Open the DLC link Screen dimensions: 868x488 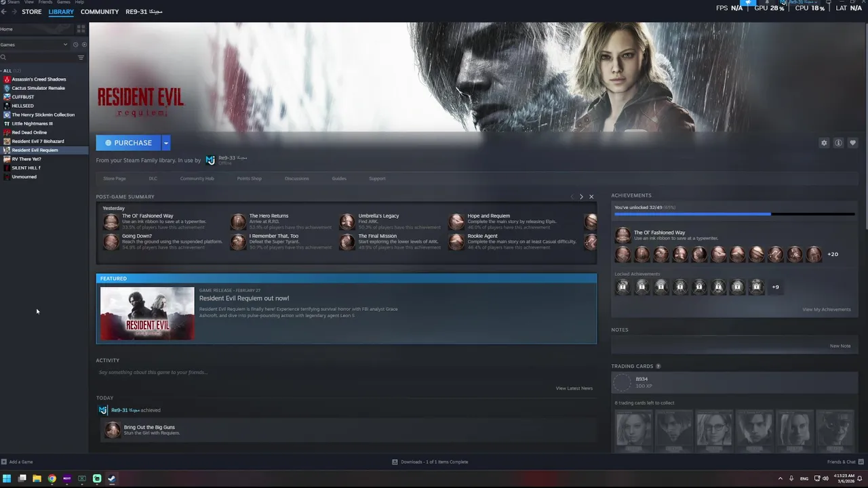[153, 178]
